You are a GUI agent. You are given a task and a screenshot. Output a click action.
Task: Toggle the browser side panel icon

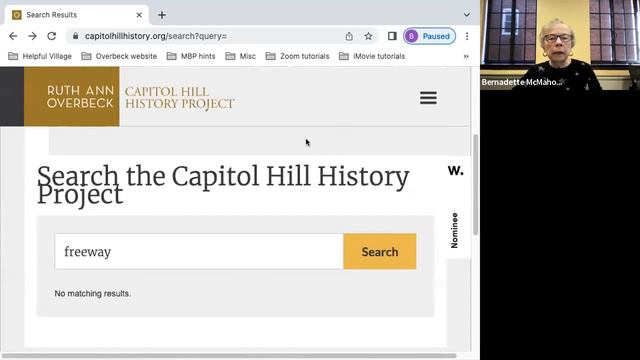392,36
